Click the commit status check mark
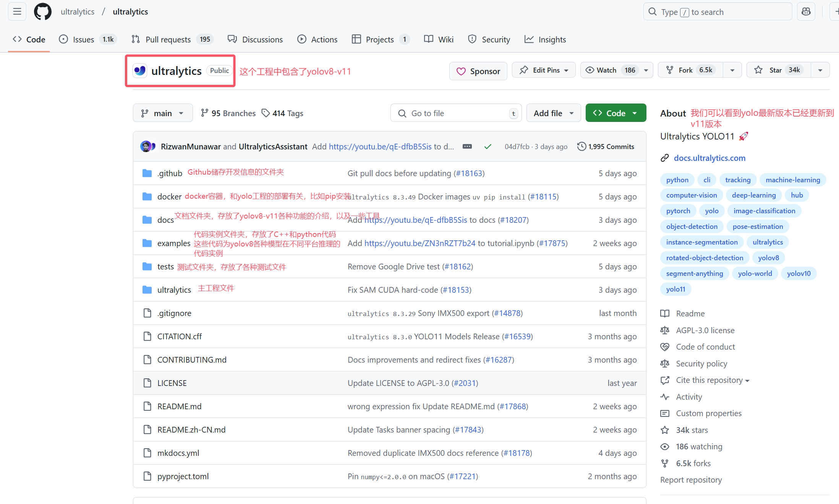This screenshot has height=504, width=839. point(488,147)
